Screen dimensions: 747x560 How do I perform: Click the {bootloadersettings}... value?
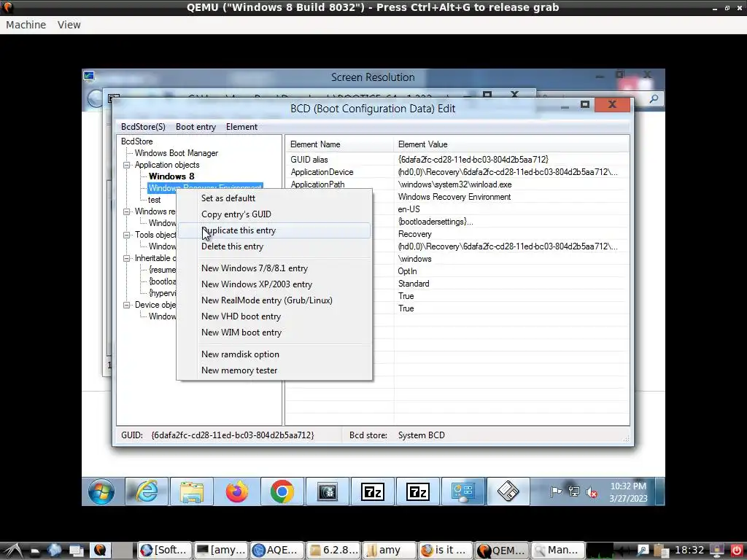(x=436, y=222)
